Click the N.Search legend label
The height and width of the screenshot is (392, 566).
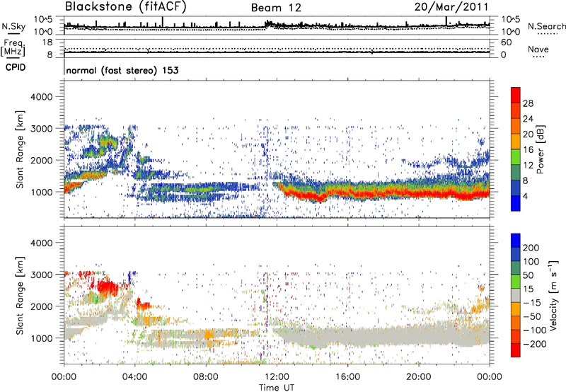[546, 26]
